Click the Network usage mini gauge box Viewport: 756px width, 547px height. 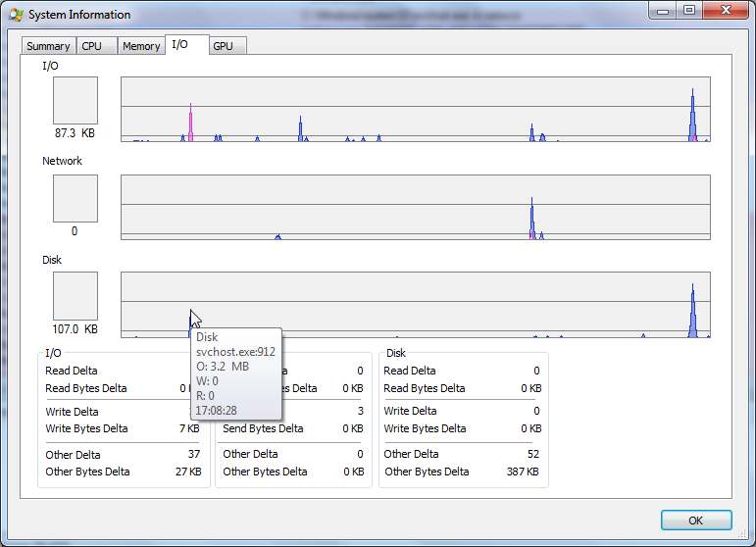pyautogui.click(x=75, y=198)
